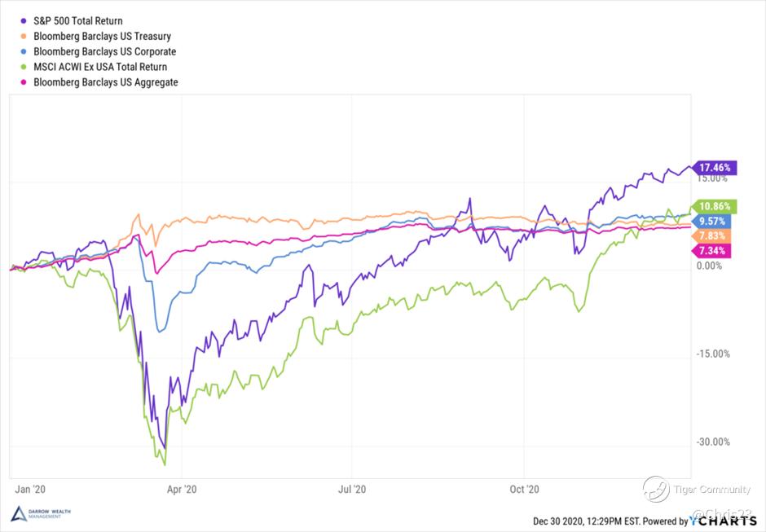This screenshot has width=766, height=532.
Task: Click the Tiger Community watermark icon
Action: click(x=656, y=489)
